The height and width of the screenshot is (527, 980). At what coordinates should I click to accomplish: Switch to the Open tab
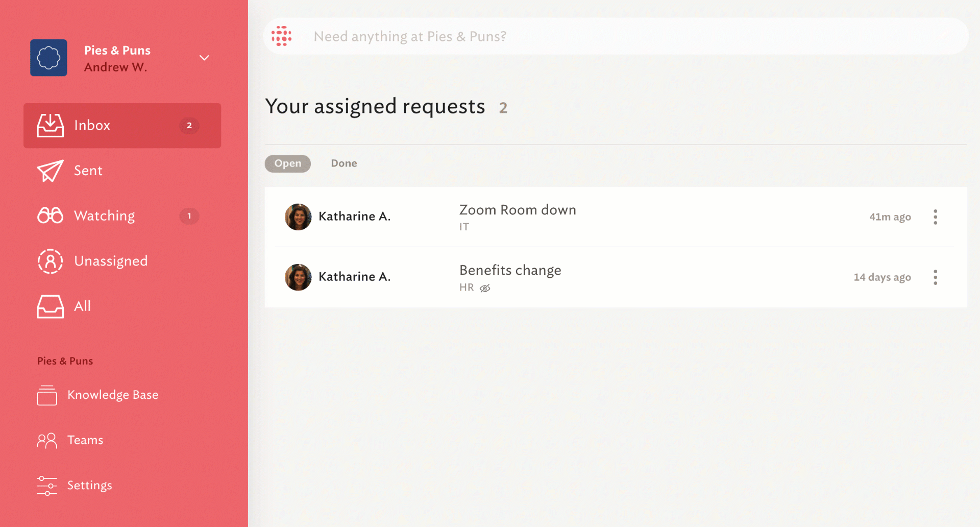[288, 163]
